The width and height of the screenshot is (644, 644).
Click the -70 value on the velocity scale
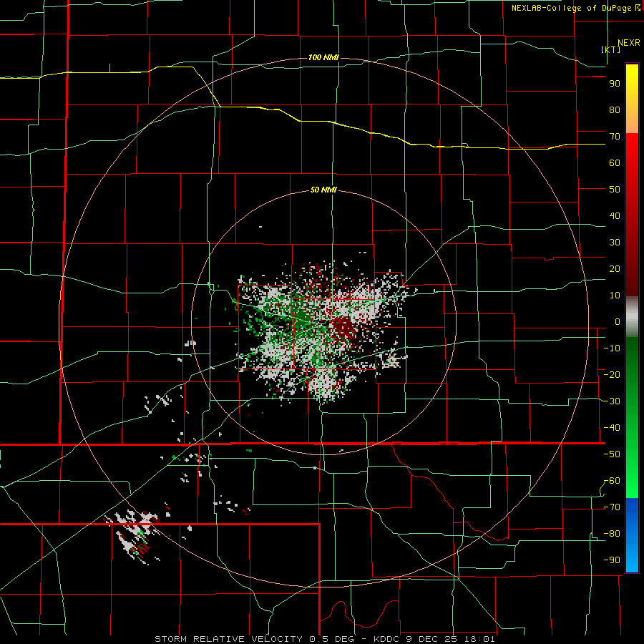[612, 507]
